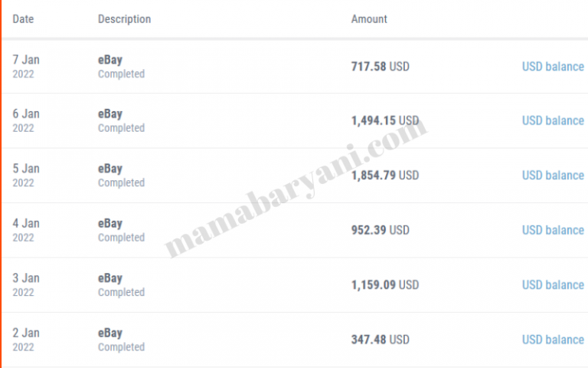
Task: Click the Date column header
Action: [x=23, y=19]
